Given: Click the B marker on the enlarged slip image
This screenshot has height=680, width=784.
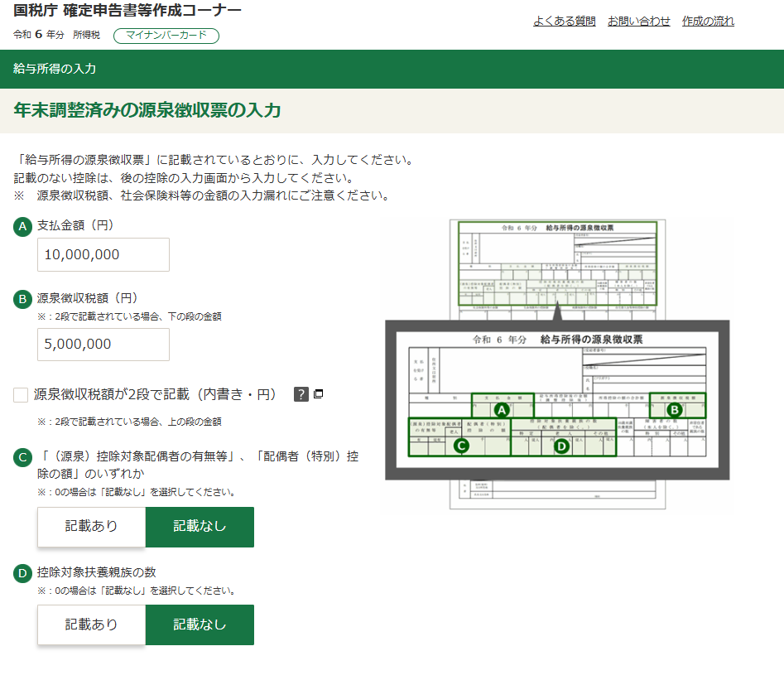Looking at the screenshot, I should [x=674, y=409].
